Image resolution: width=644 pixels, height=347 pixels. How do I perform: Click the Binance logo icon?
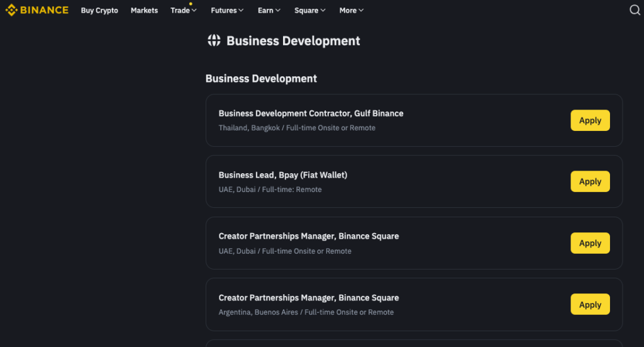pyautogui.click(x=11, y=10)
